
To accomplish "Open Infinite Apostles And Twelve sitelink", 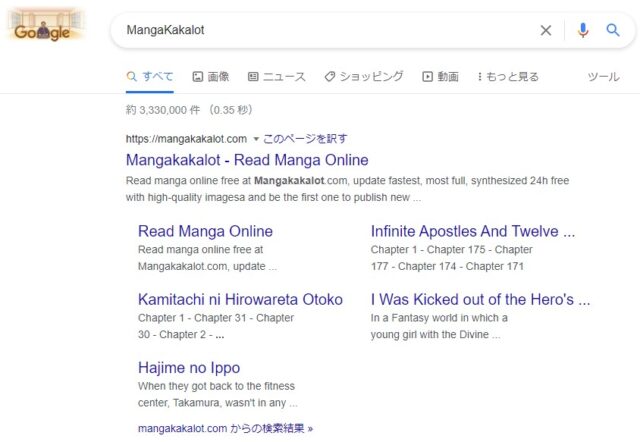I will point(473,231).
